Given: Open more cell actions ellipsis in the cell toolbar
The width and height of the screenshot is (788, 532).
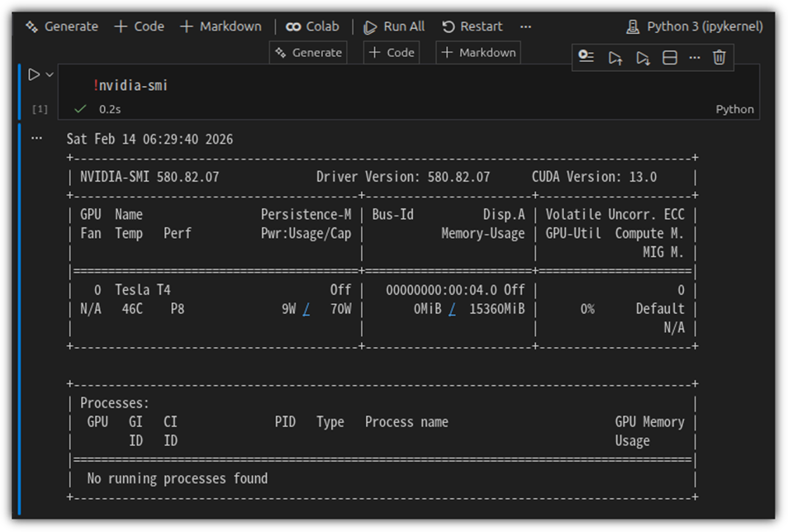Looking at the screenshot, I should 695,58.
